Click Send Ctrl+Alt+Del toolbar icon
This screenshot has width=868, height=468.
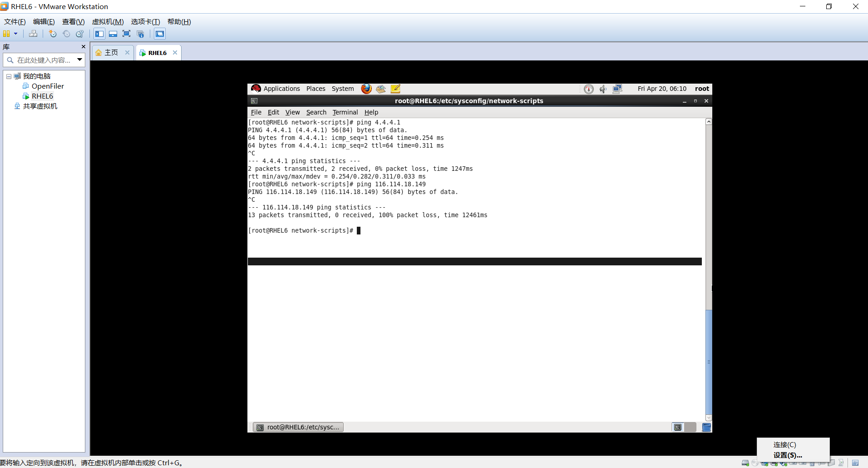(33, 34)
